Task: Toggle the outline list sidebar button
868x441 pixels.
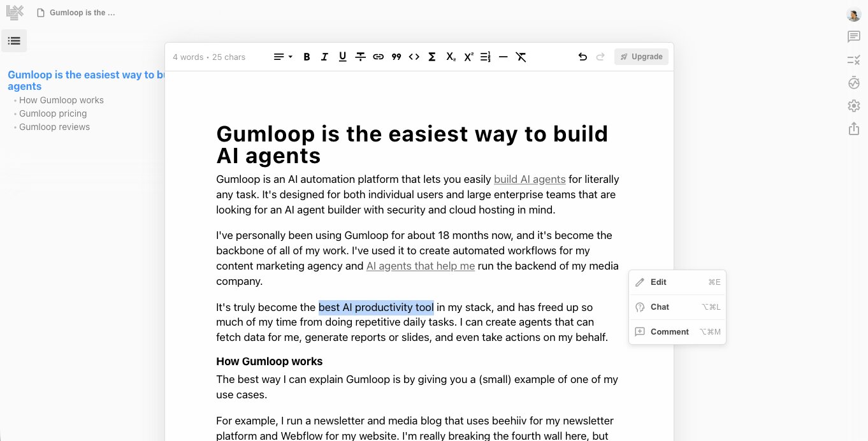Action: pos(14,41)
